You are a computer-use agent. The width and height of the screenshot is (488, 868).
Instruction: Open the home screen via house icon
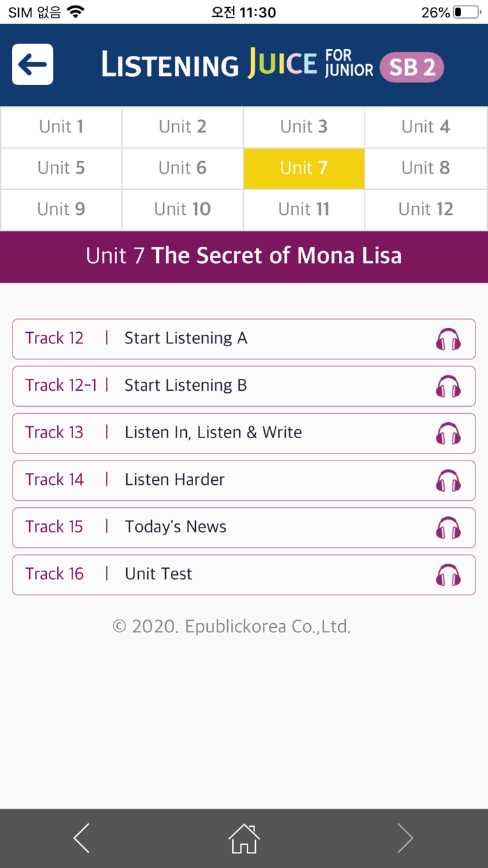click(x=243, y=839)
